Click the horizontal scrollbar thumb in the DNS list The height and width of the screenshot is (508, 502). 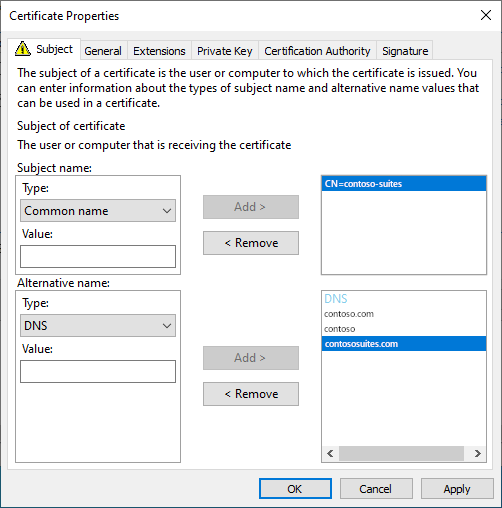401,453
